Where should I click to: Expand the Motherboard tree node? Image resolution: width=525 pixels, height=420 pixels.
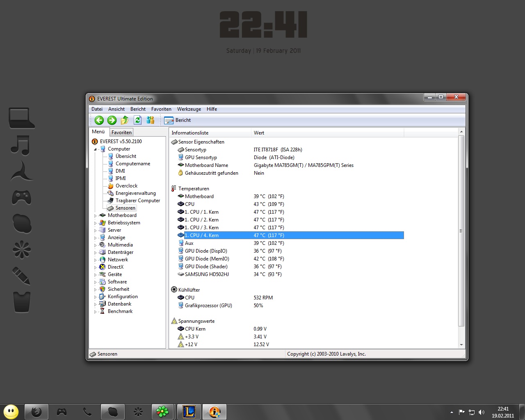pos(95,216)
